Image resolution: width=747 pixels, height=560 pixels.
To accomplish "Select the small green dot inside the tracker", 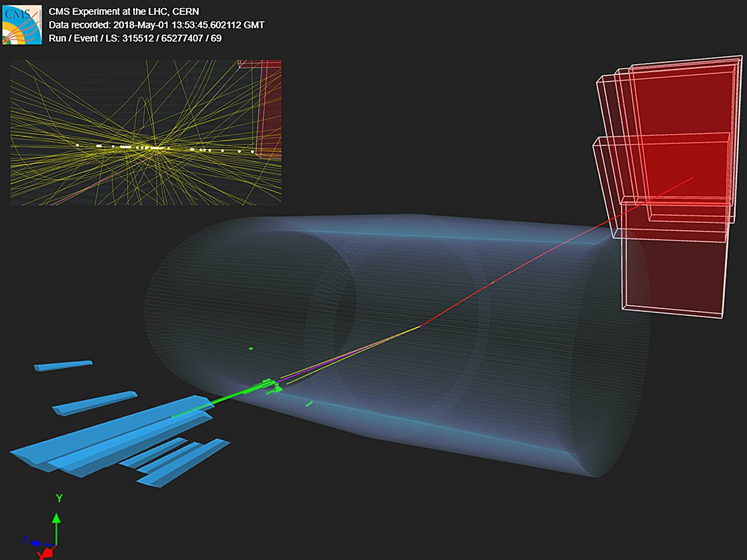I will click(x=251, y=349).
